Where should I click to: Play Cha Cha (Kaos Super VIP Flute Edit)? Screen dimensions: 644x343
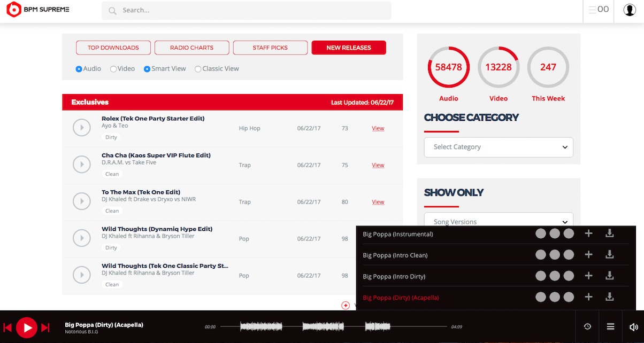coord(82,165)
